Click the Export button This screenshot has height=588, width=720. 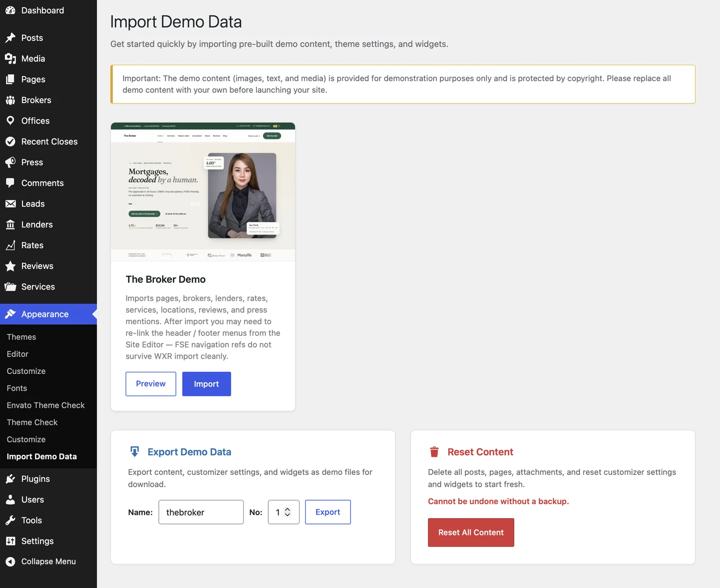(328, 512)
